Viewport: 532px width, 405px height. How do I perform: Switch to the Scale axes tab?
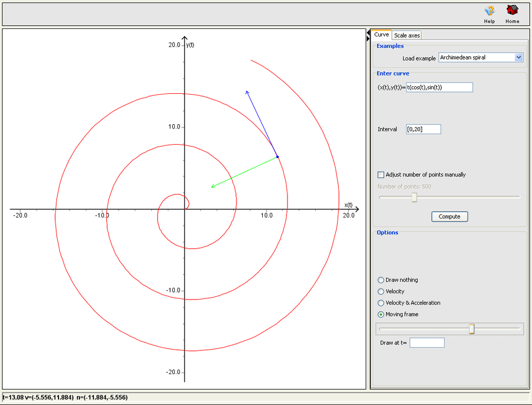[x=407, y=35]
